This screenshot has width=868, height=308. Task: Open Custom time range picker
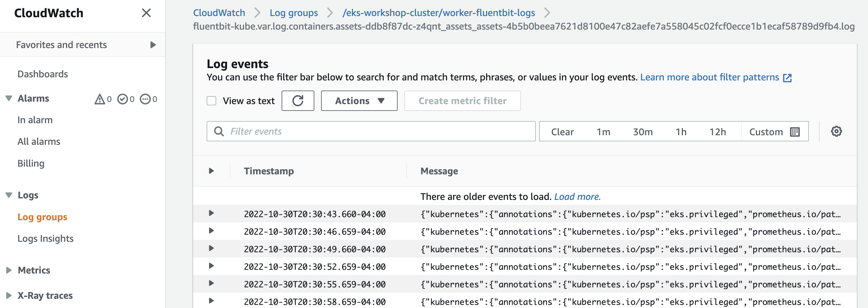point(775,132)
